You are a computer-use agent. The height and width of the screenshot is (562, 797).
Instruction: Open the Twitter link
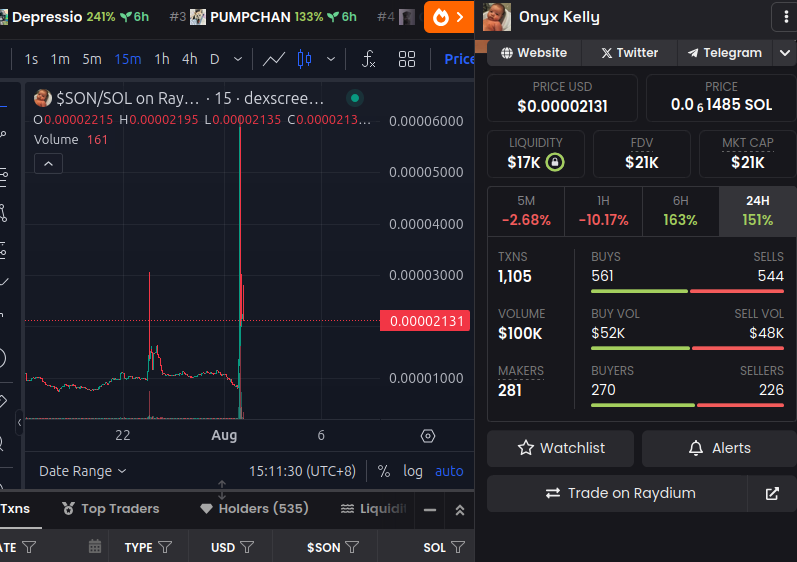point(629,53)
